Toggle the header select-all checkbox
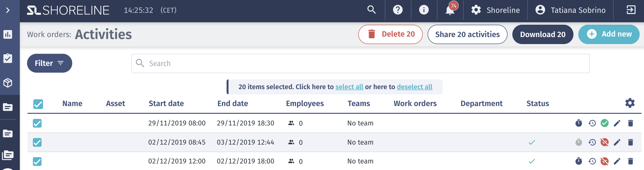644x170 pixels. pos(38,104)
